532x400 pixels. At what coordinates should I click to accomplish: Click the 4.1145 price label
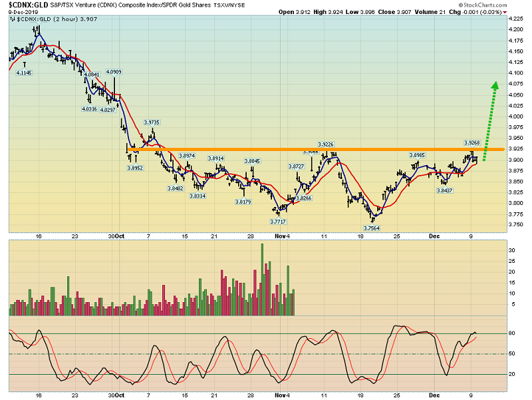tap(23, 73)
